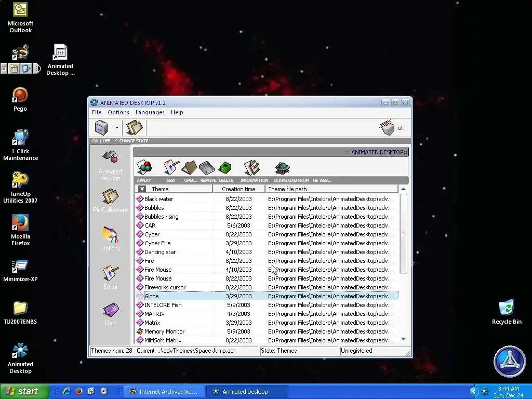Open Internet Archive taskbar button
Viewport: 532px width, 399px height.
[x=163, y=392]
